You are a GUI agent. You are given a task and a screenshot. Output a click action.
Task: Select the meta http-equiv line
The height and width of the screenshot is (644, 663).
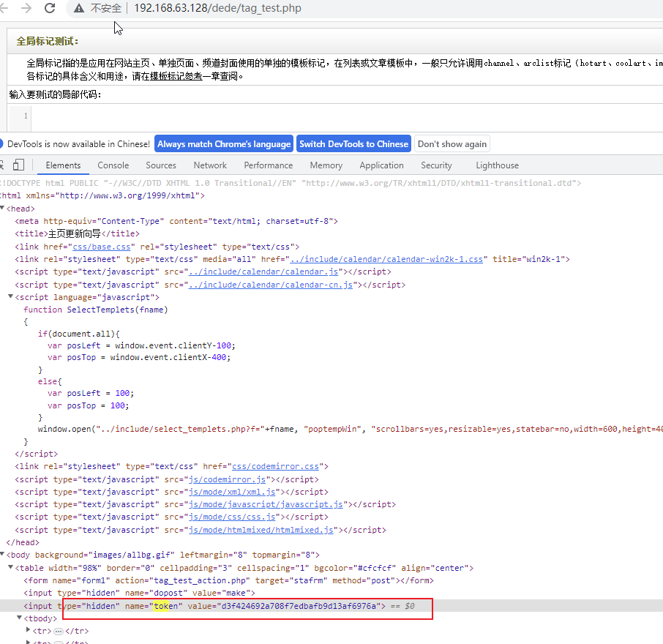pos(176,221)
